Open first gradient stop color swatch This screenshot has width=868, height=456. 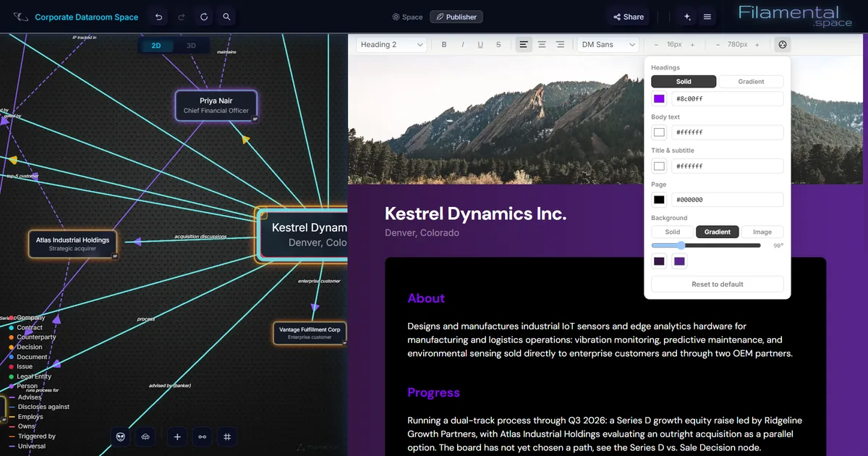tap(659, 262)
